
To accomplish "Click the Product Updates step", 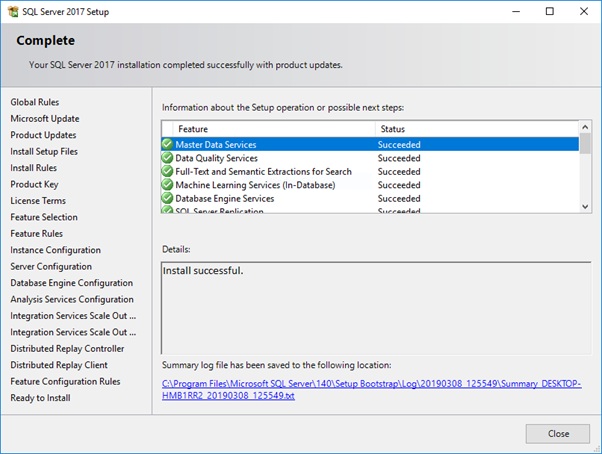I will coord(43,135).
